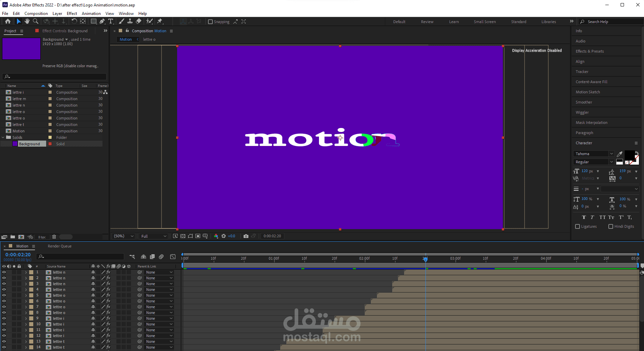Hide layer 1 with its eye icon
This screenshot has width=644, height=351.
4,272
